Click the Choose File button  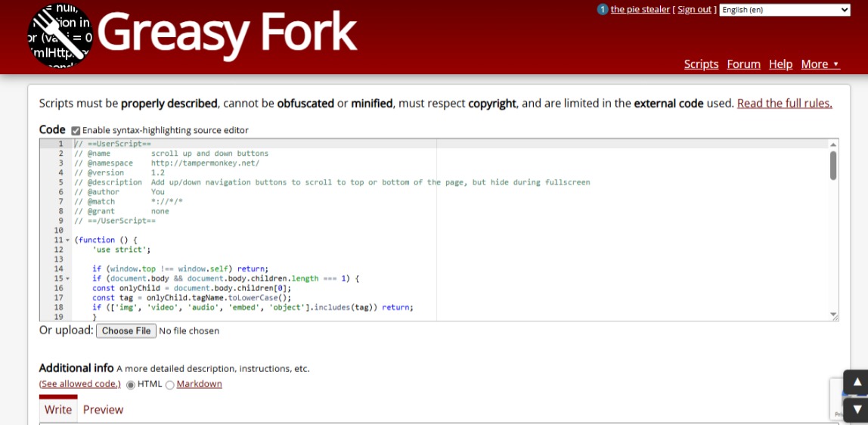tap(126, 331)
